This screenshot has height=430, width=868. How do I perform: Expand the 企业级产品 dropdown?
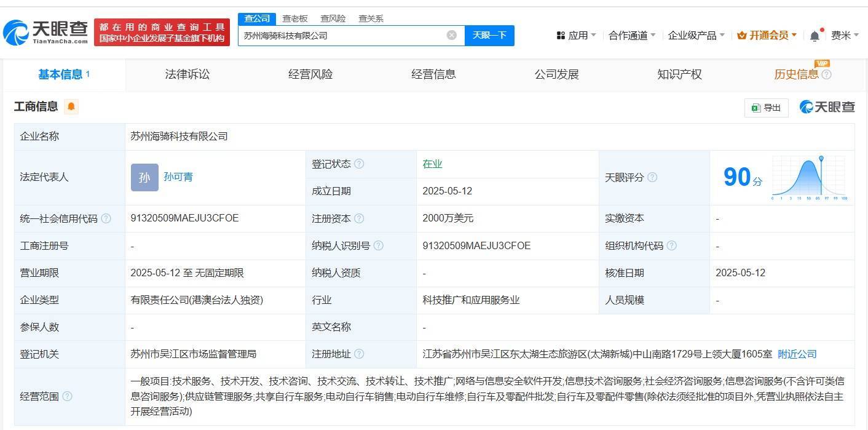(x=696, y=36)
